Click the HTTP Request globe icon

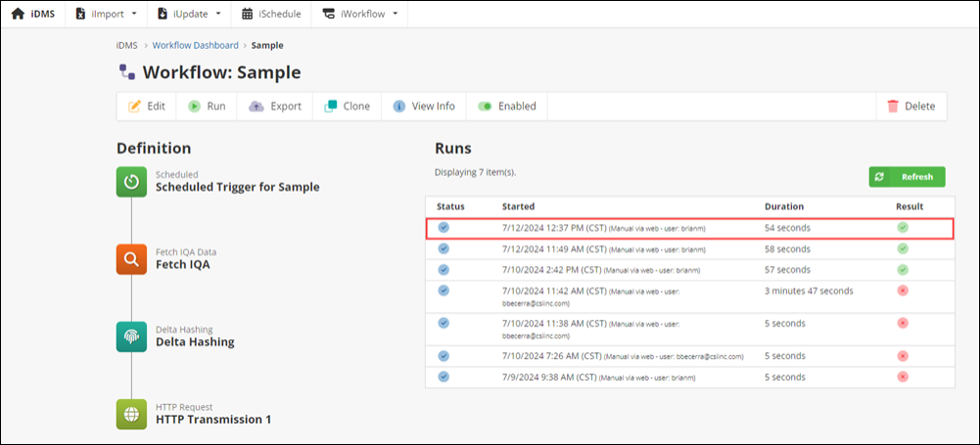point(131,414)
